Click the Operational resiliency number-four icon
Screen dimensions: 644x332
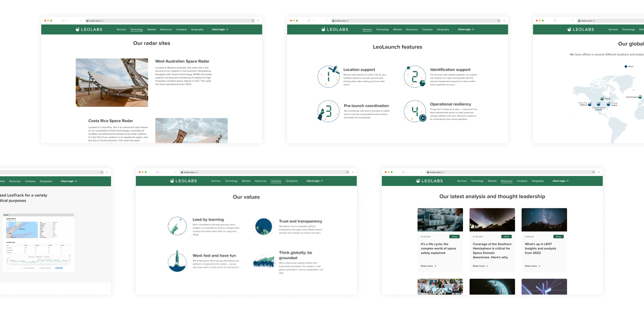pyautogui.click(x=415, y=111)
